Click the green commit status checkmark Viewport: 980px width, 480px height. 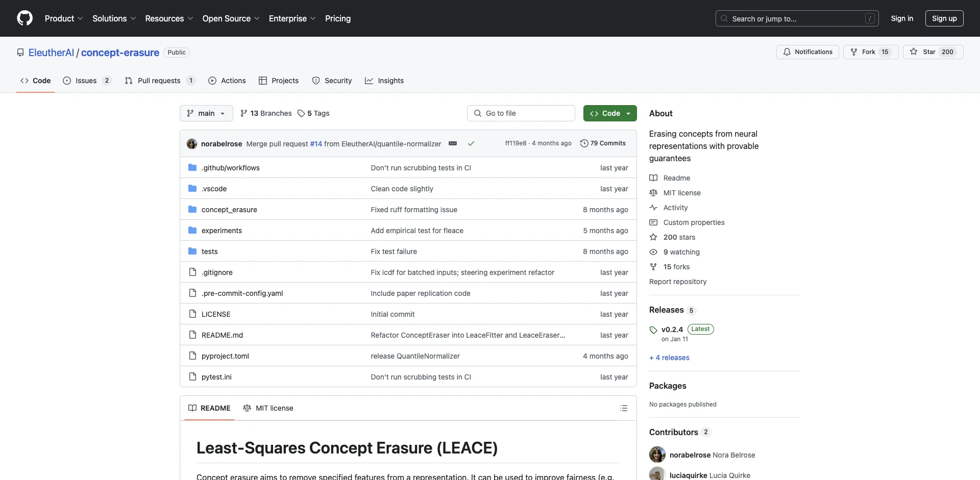[x=471, y=144]
